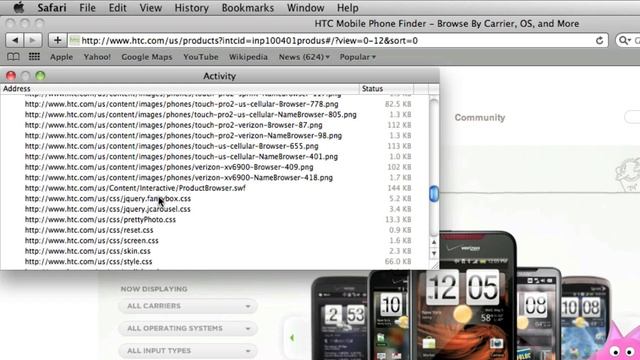Select the prettyPhoto.css row

tap(214, 220)
